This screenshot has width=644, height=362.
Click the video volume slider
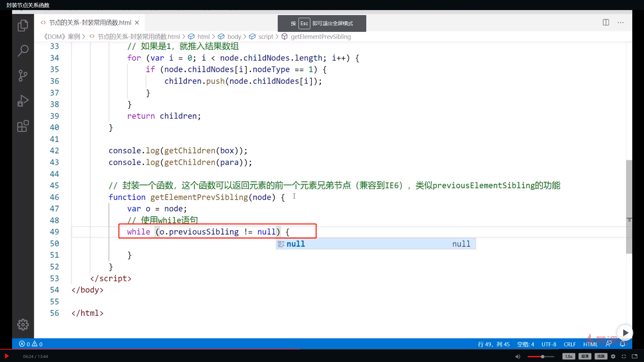click(541, 356)
